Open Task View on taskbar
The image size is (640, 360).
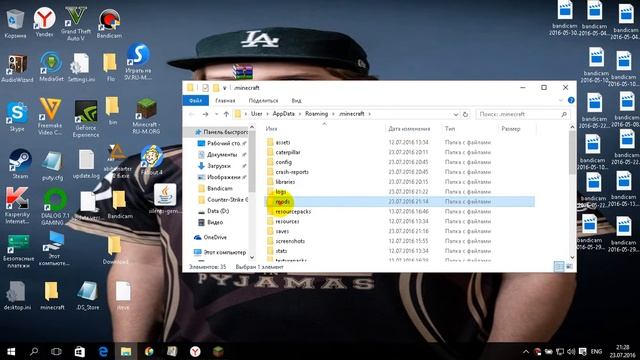point(56,351)
